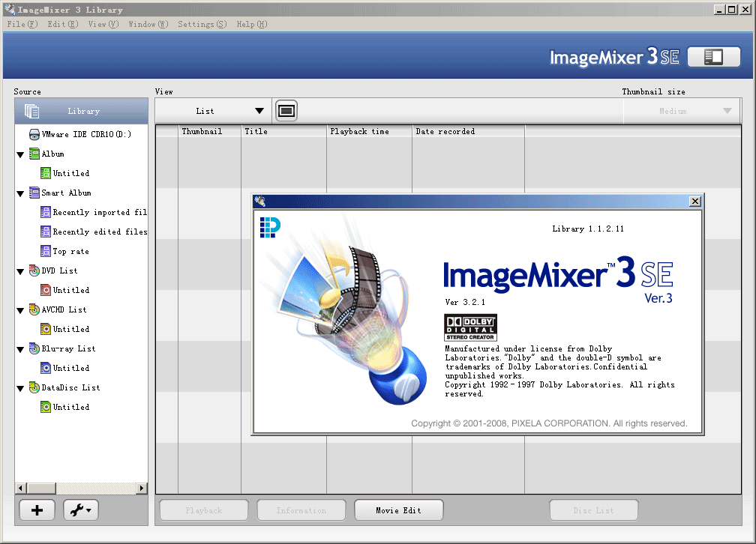Click the ImageMixer title bar app icon
756x544 pixels.
click(10, 9)
